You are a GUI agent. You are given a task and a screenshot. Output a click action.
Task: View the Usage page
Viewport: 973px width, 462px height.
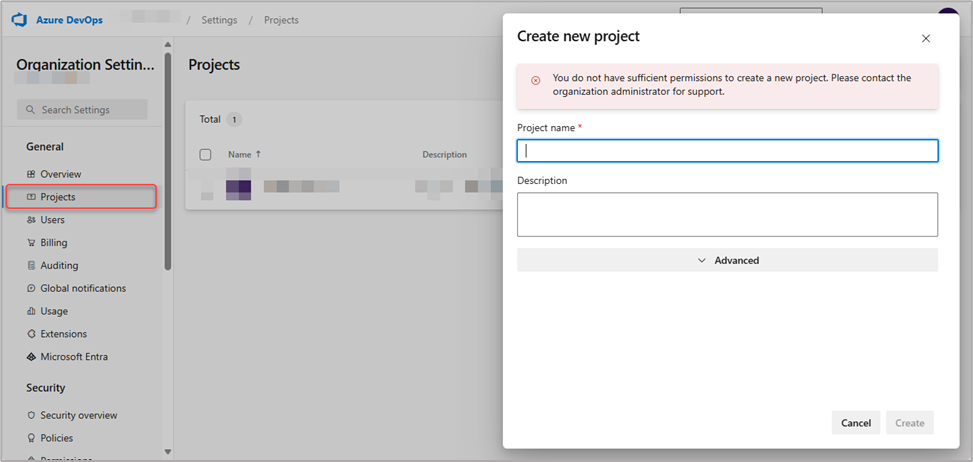click(x=54, y=311)
